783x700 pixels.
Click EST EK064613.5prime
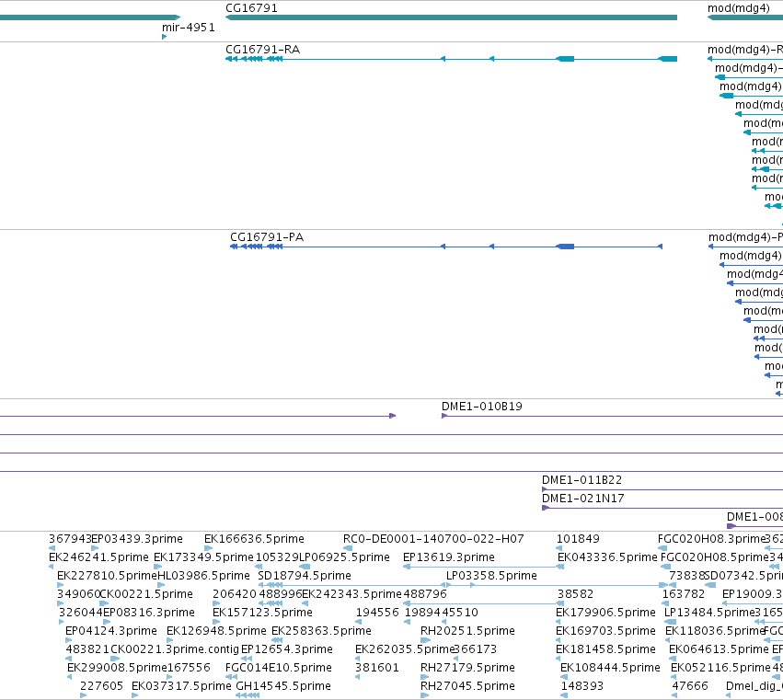[x=720, y=649]
